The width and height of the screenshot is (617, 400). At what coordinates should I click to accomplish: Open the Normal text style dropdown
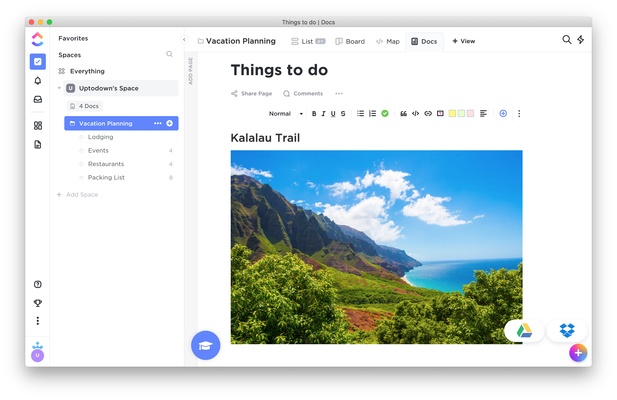(x=286, y=114)
